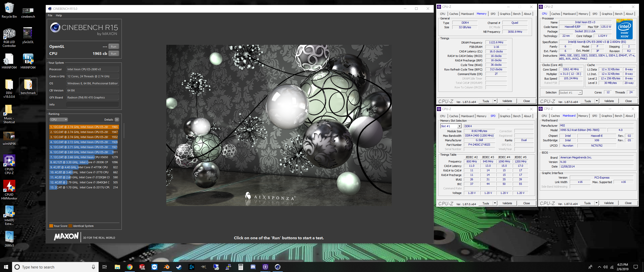The image size is (644, 272).
Task: Open the benchmark folder on desktop
Action: pos(28,86)
